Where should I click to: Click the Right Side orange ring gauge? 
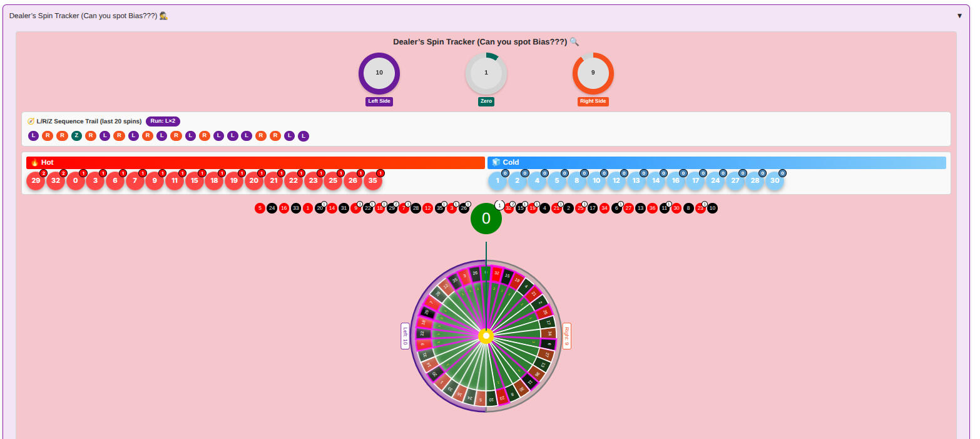(x=593, y=73)
